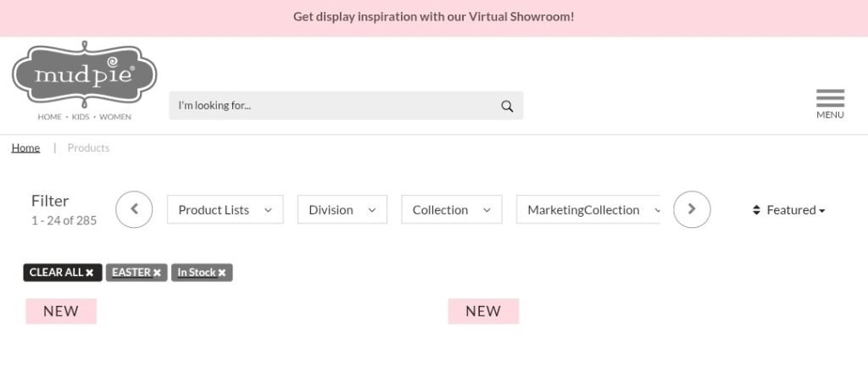868x366 pixels.
Task: Open the Featured sort dropdown
Action: (x=789, y=210)
